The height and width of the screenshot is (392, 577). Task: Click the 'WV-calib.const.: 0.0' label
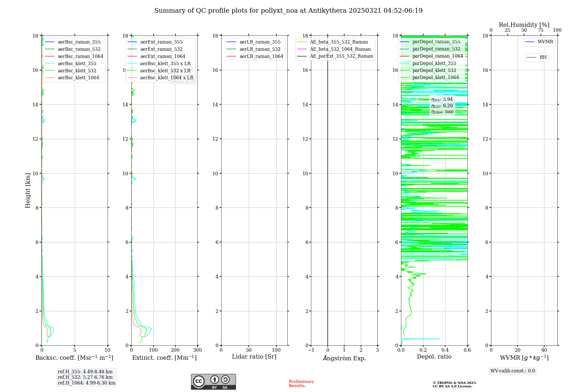click(x=513, y=371)
